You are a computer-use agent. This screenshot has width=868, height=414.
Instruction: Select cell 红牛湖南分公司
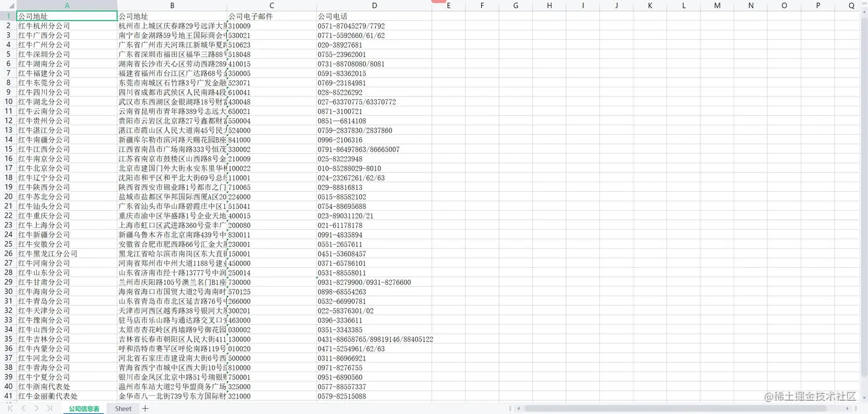(67, 64)
